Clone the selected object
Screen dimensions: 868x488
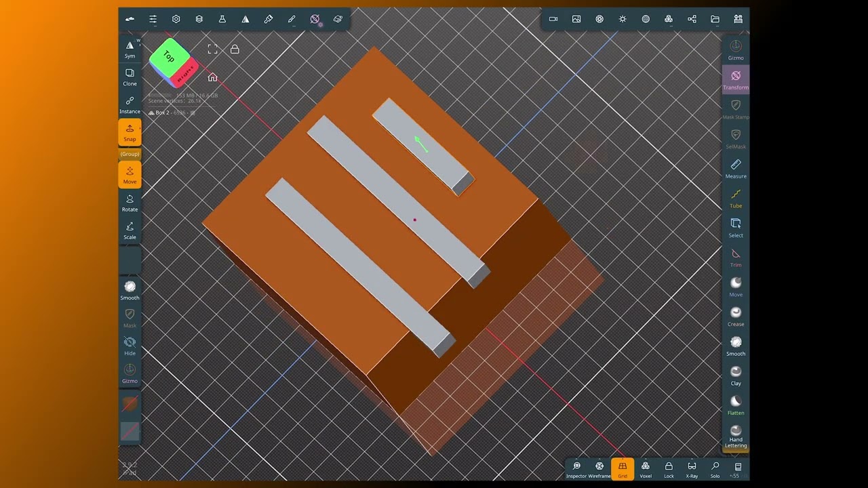(x=130, y=77)
